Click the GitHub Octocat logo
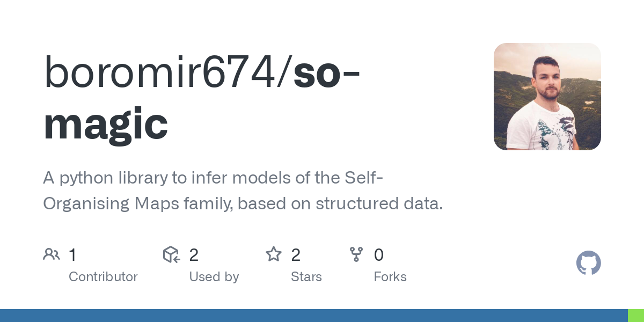The height and width of the screenshot is (322, 644). pos(588,263)
